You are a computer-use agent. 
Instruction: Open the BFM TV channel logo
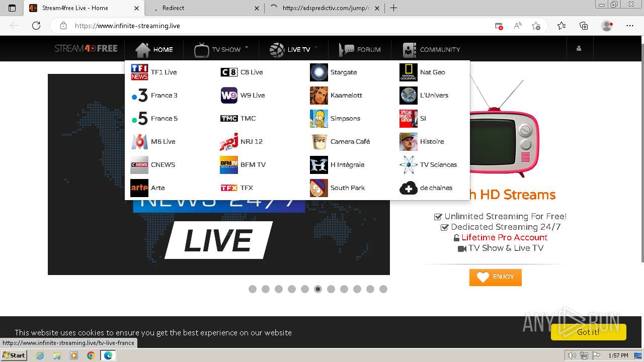point(229,165)
